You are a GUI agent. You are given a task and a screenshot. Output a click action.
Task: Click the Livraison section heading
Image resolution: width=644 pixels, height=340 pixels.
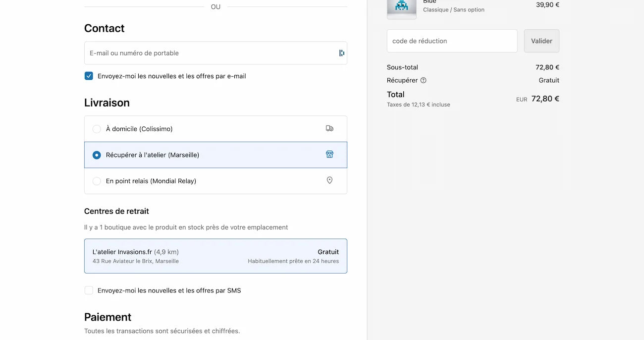[x=107, y=103]
